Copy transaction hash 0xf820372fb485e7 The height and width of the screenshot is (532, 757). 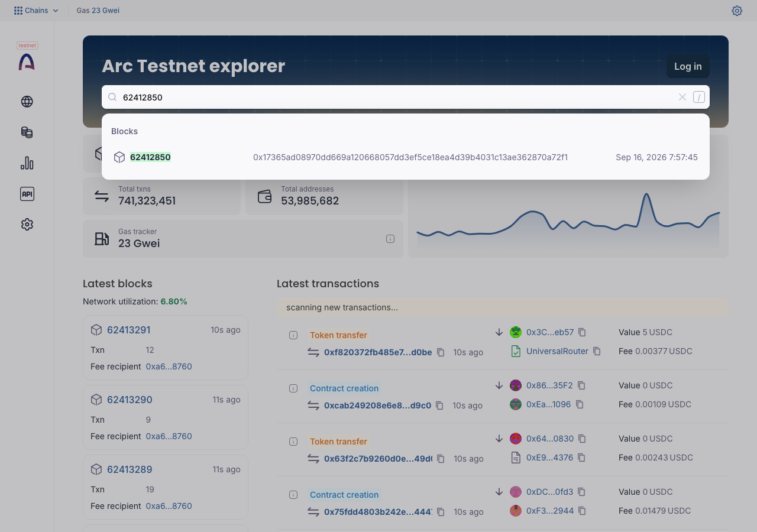441,352
